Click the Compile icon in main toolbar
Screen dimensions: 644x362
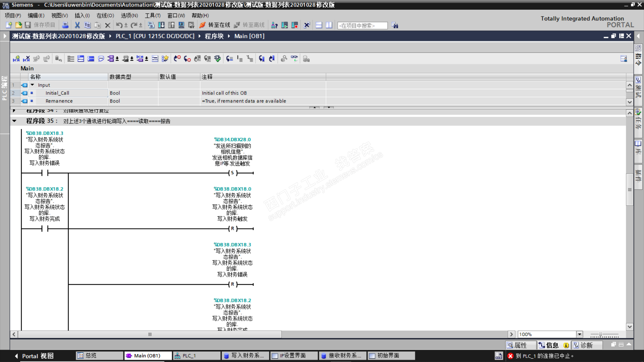coord(151,25)
